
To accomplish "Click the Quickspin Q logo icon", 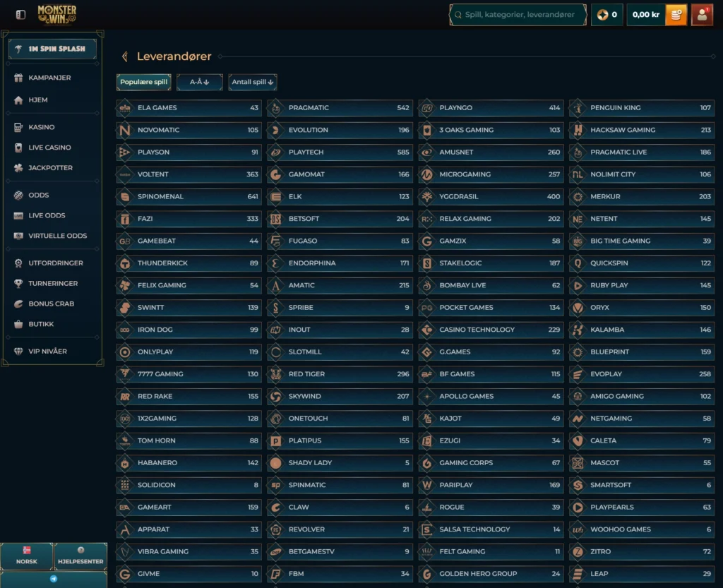I will 578,263.
